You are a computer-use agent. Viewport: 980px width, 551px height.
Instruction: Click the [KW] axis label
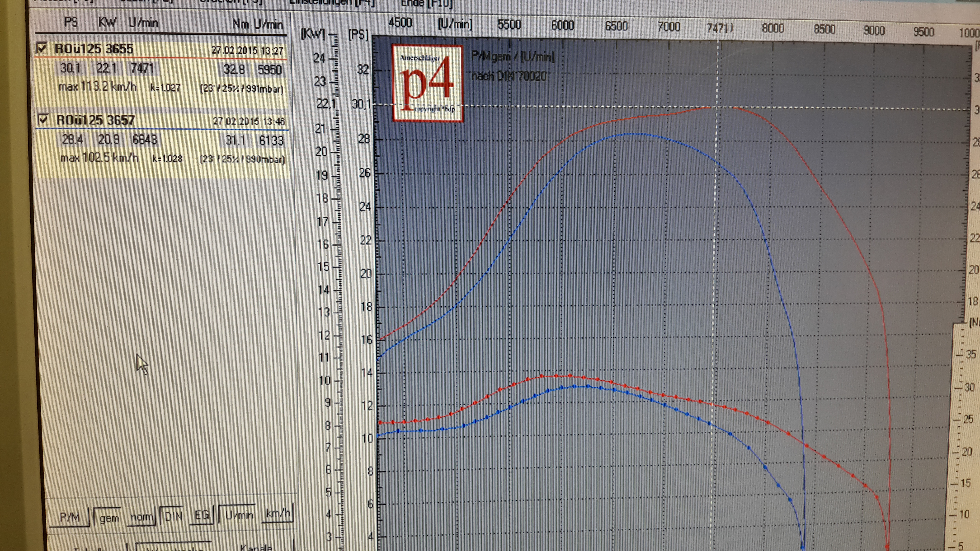point(313,34)
